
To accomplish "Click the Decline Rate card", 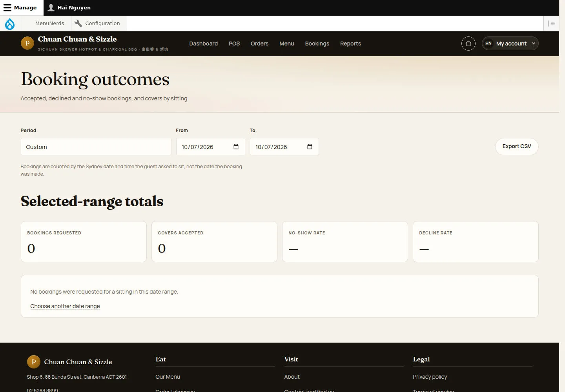I will [x=476, y=241].
